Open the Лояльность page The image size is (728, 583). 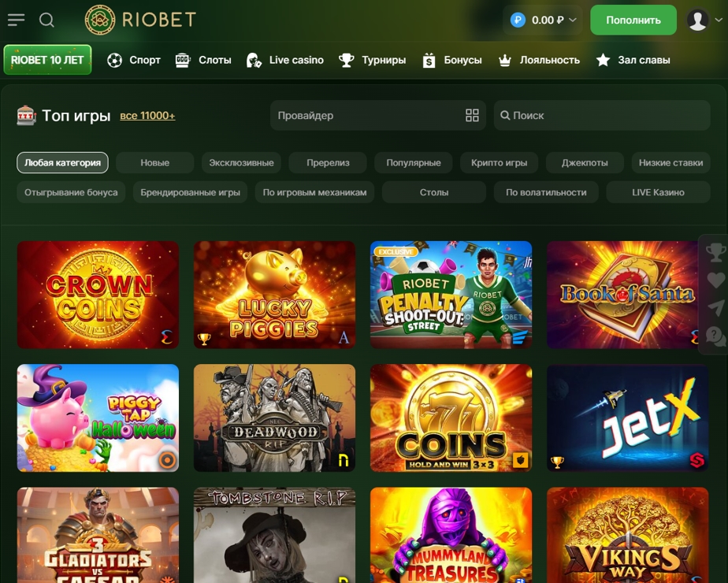(x=539, y=60)
